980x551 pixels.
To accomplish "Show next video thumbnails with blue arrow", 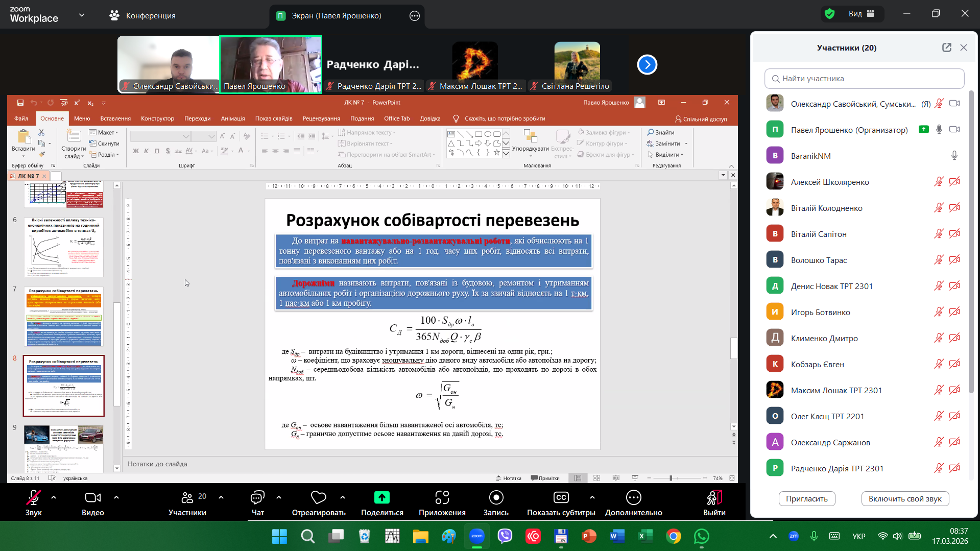I will click(x=647, y=65).
